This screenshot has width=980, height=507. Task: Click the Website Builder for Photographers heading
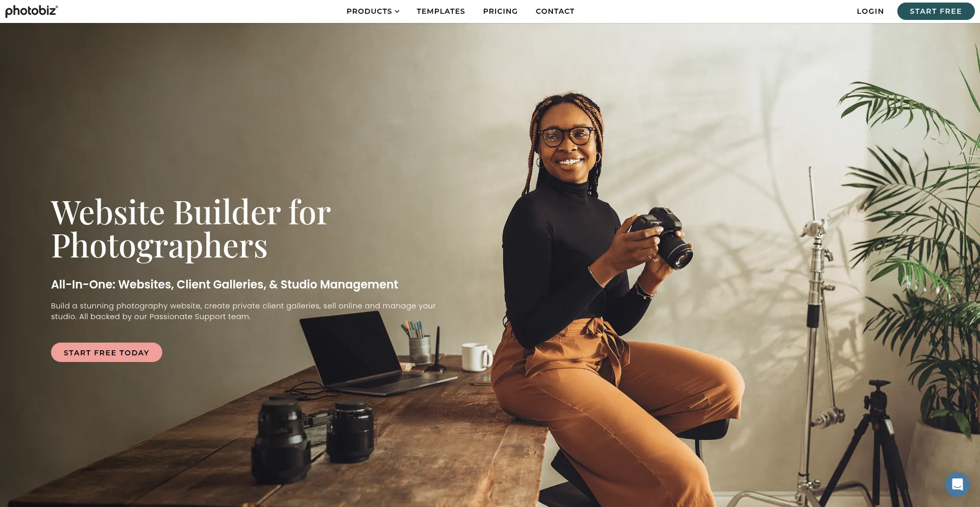pos(191,229)
